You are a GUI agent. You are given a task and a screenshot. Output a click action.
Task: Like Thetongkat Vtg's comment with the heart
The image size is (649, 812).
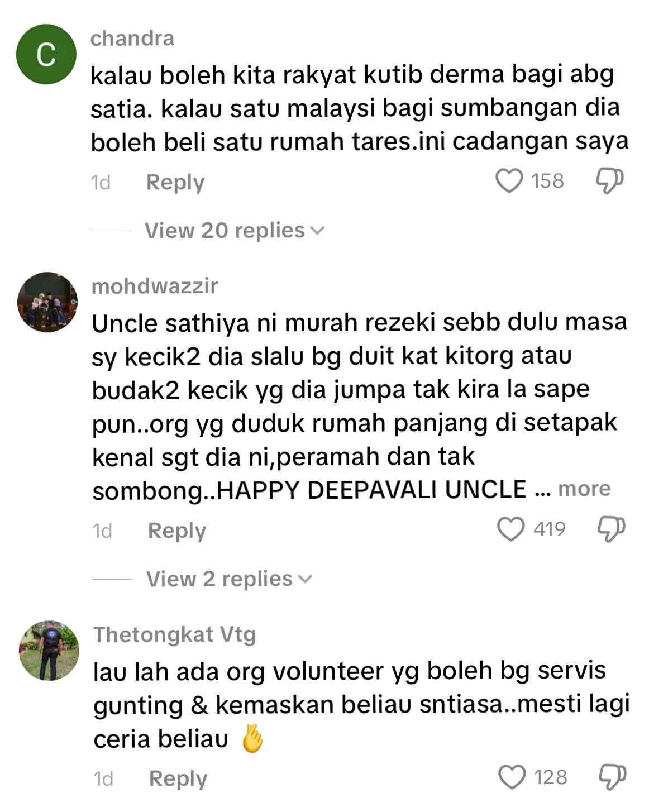click(x=512, y=777)
